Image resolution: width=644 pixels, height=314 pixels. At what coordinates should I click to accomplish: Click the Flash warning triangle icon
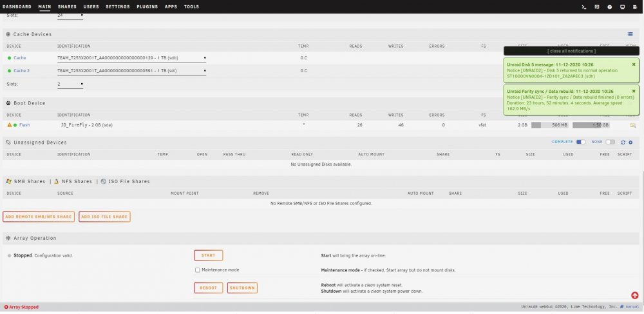pyautogui.click(x=10, y=125)
